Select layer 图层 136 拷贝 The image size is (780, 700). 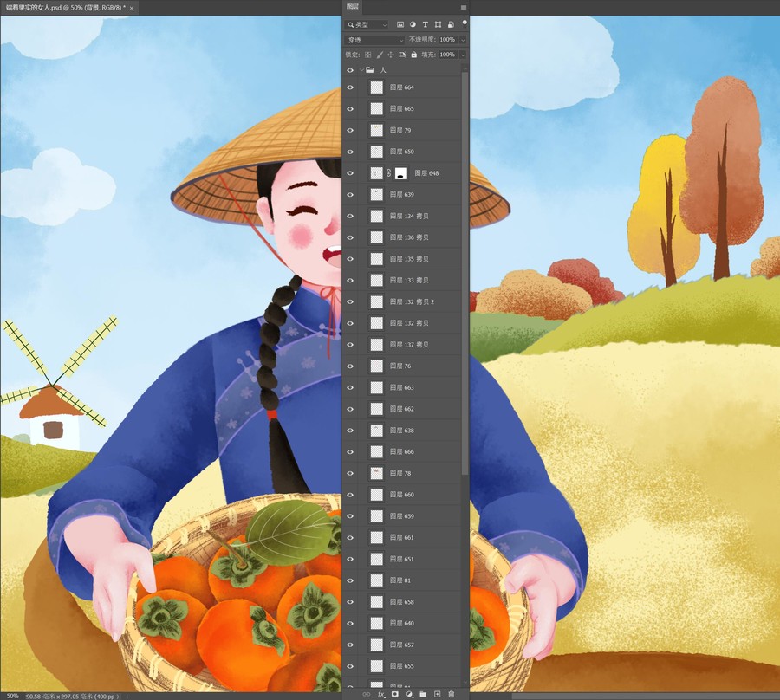(x=402, y=237)
